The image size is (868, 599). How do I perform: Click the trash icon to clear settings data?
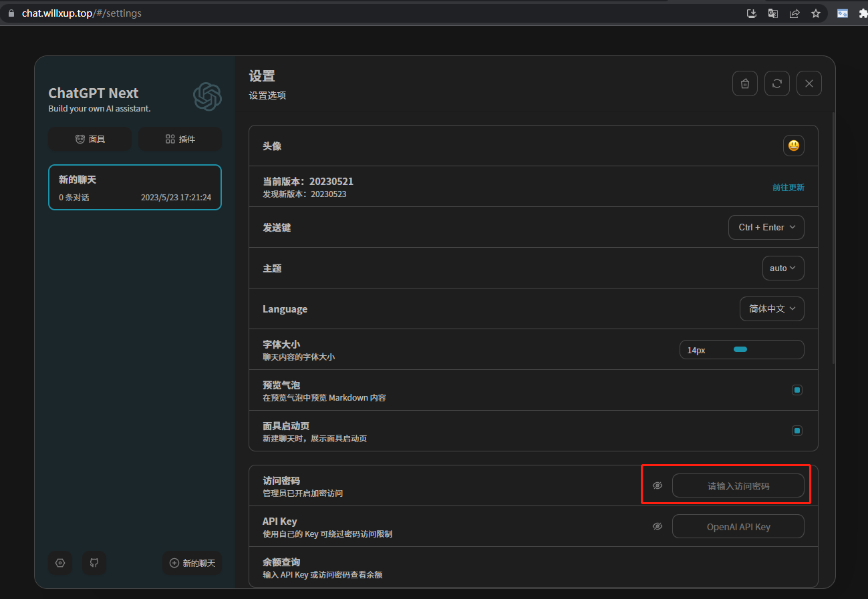(x=745, y=83)
